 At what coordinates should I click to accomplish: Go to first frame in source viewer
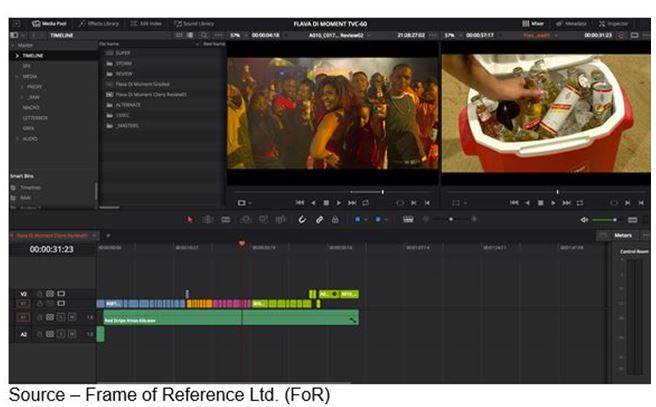(300, 203)
